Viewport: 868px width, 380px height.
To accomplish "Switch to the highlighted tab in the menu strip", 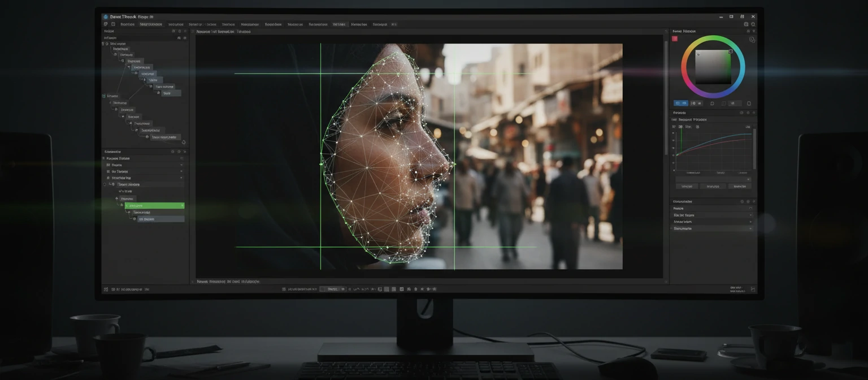I will 340,24.
